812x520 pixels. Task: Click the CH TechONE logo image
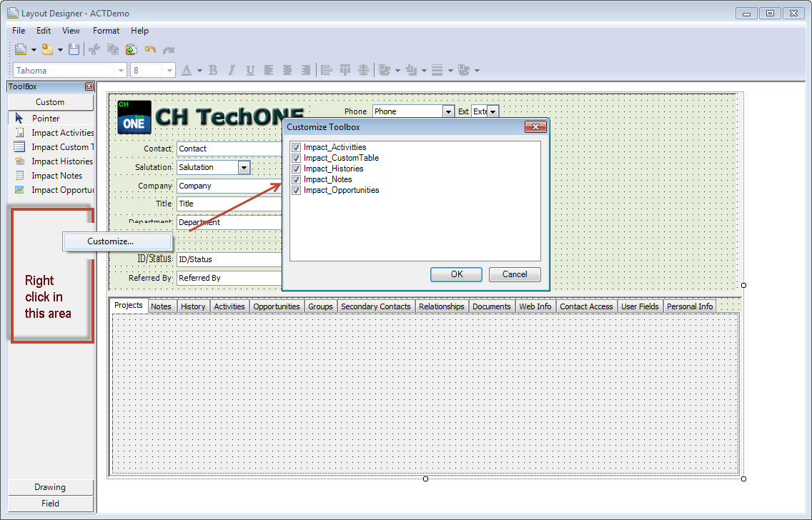(134, 117)
